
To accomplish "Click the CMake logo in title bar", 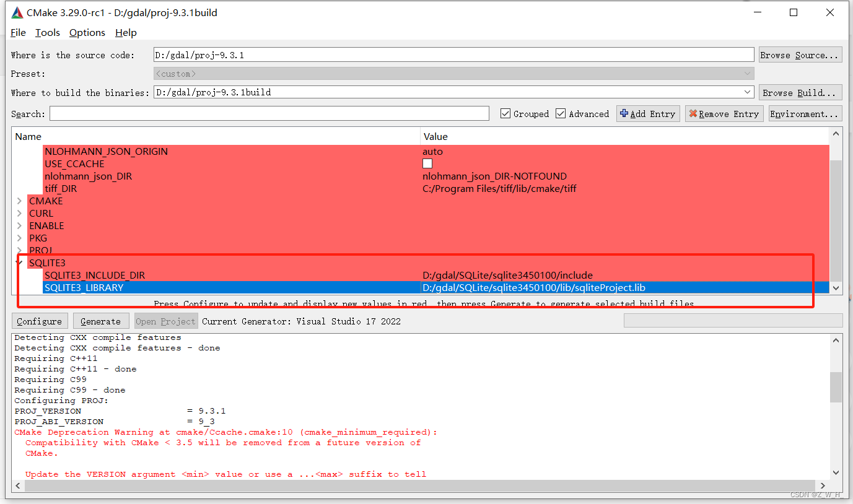I will click(17, 12).
